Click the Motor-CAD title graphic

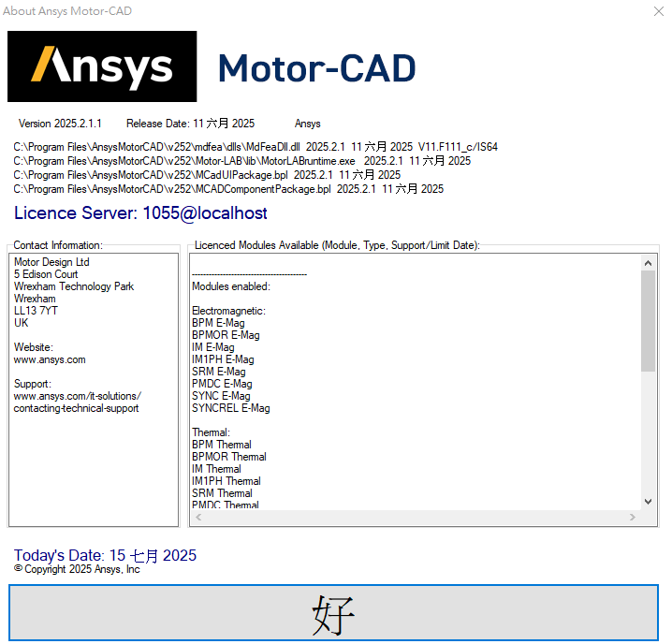(316, 67)
